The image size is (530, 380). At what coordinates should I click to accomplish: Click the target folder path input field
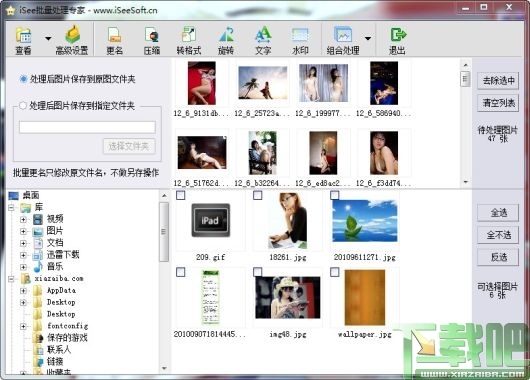[87, 127]
